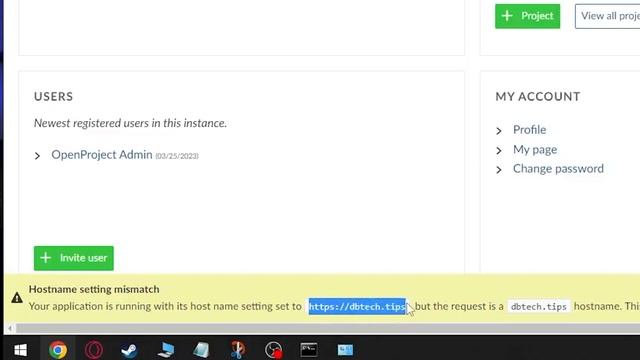Open the scissors snipping taskbar icon

[238, 350]
